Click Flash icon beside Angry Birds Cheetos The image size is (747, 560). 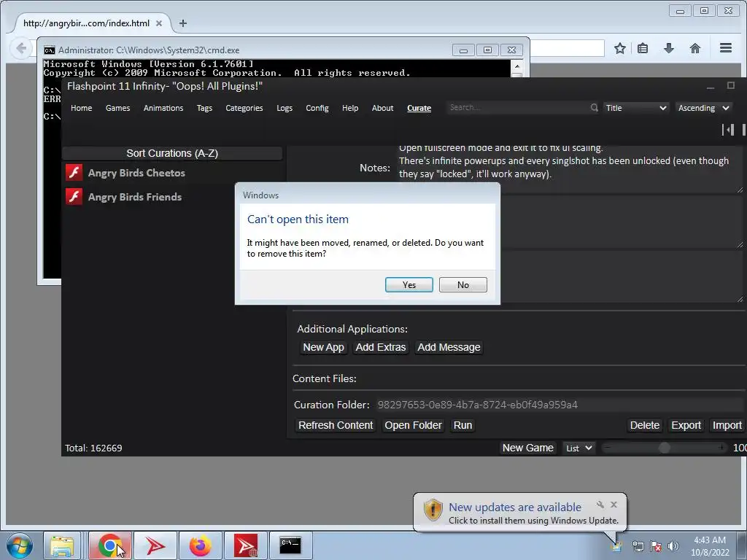pyautogui.click(x=74, y=172)
